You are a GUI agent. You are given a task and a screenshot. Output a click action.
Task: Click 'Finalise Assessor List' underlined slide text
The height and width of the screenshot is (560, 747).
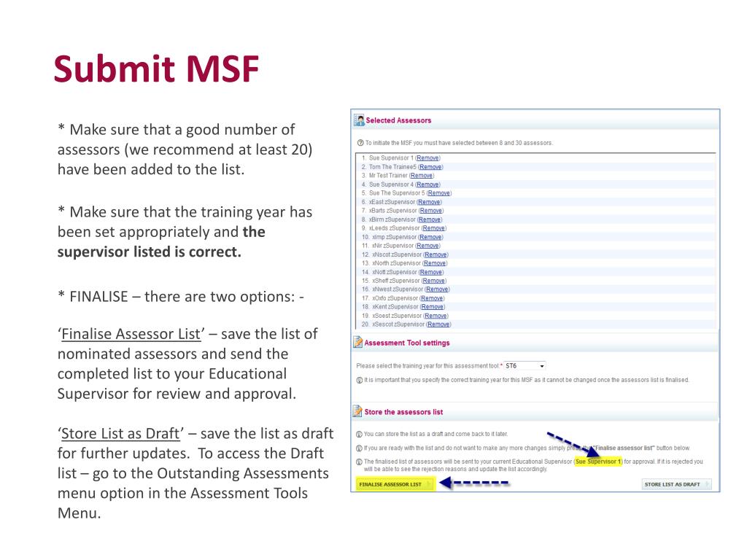pyautogui.click(x=131, y=334)
